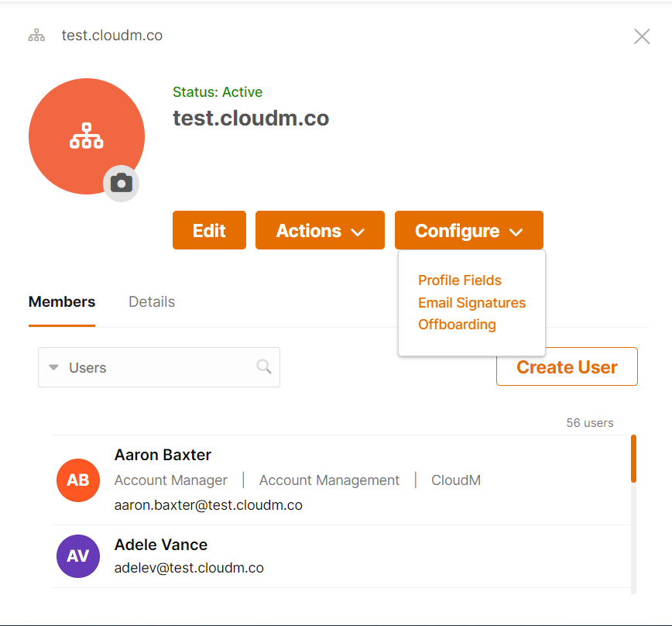The height and width of the screenshot is (626, 672).
Task: Click Account Management department text
Action: [x=329, y=480]
